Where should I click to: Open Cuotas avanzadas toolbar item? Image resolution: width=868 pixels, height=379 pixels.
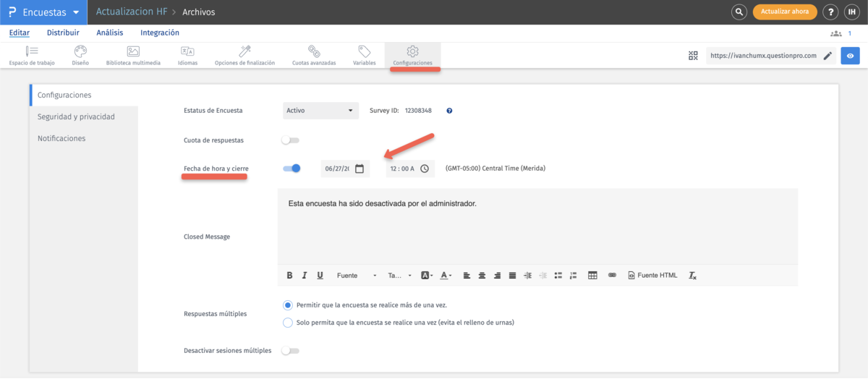click(x=314, y=56)
